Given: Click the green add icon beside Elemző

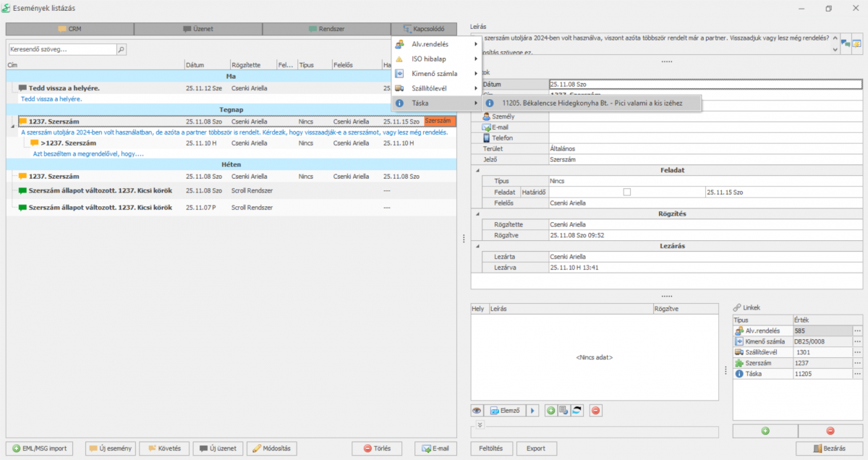Looking at the screenshot, I should pos(551,410).
